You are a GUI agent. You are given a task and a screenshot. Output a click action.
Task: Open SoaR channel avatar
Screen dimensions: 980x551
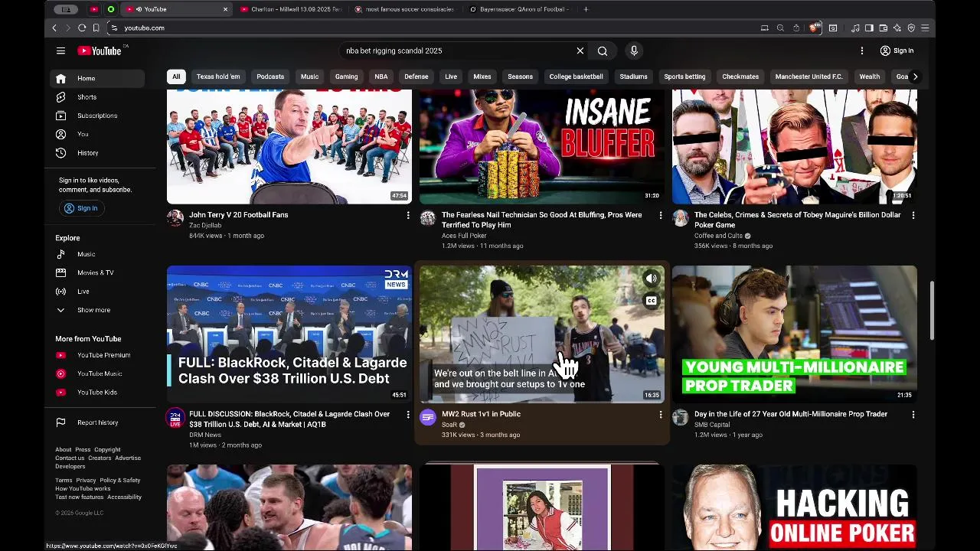pyautogui.click(x=428, y=417)
